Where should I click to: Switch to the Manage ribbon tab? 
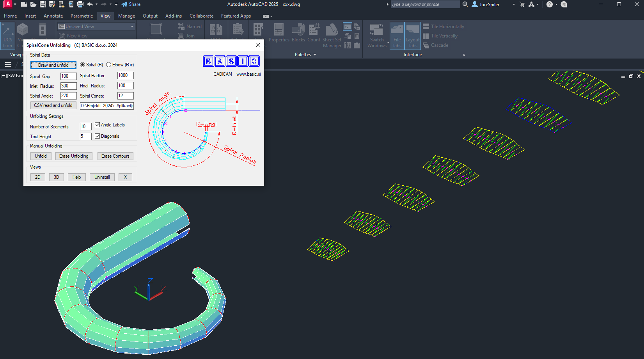(126, 16)
